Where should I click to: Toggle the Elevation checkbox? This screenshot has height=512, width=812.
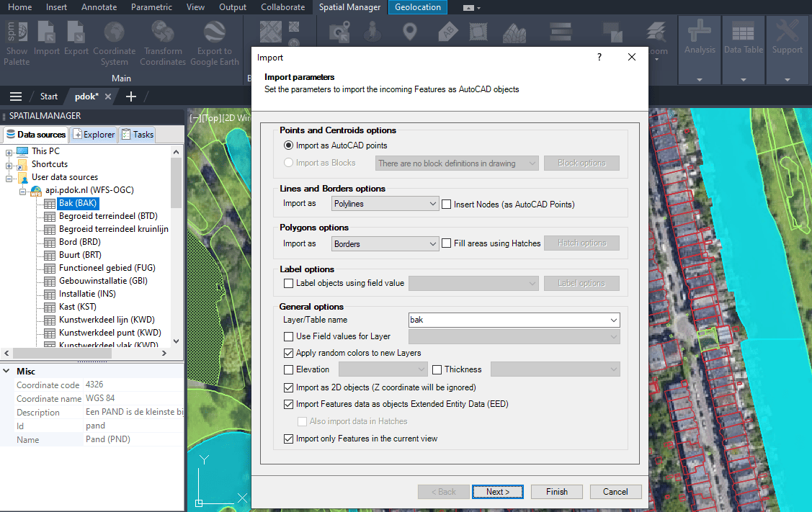coord(288,369)
